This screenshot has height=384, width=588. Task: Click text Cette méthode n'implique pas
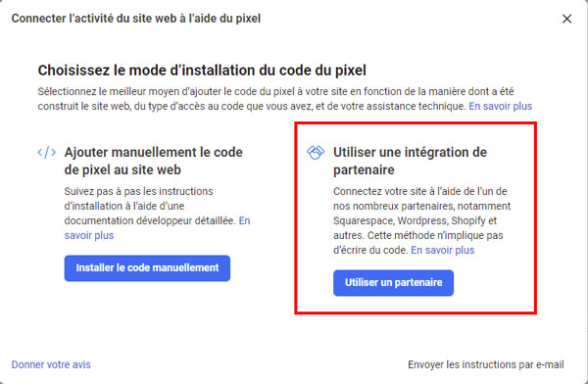[x=435, y=235]
